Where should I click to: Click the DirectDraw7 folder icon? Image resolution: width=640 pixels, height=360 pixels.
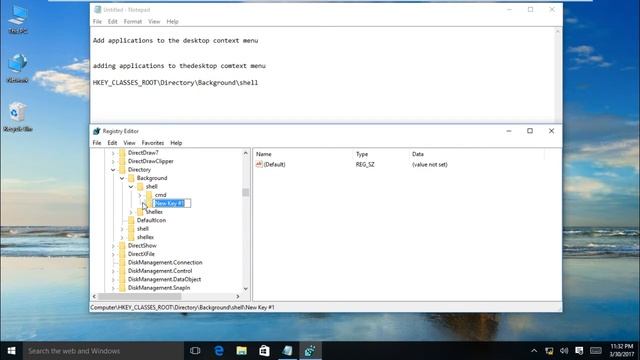122,153
